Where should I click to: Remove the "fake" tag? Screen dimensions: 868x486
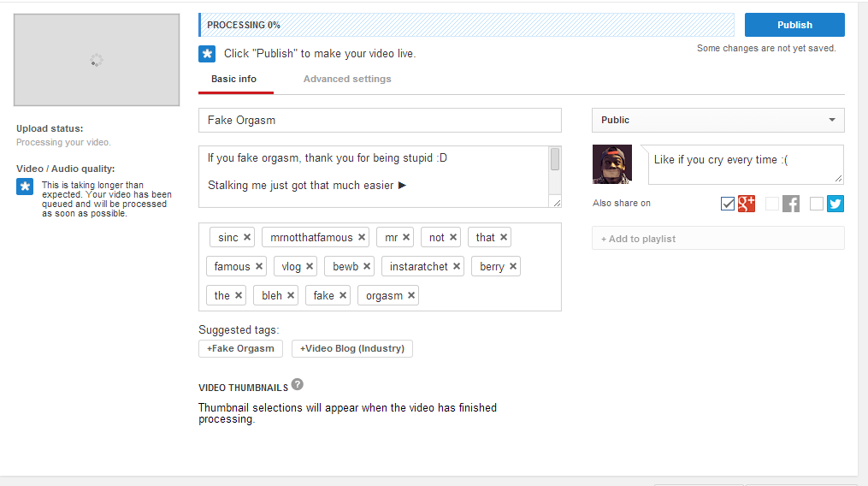(x=343, y=295)
